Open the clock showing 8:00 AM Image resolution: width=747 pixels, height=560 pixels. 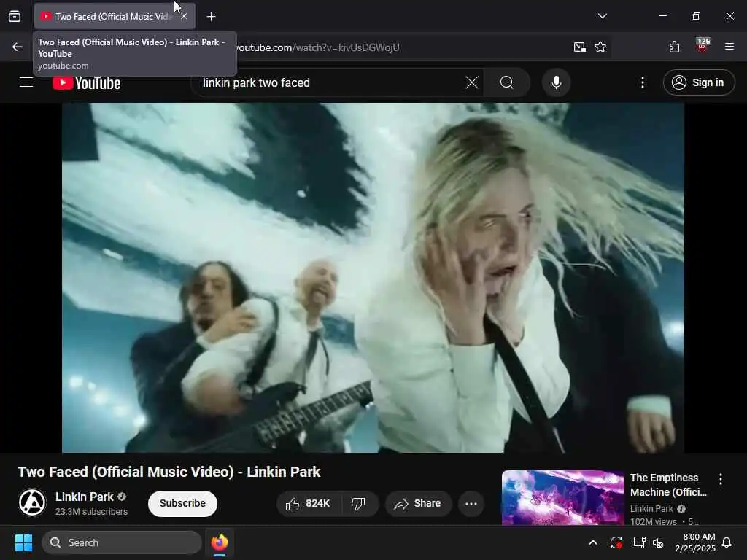(695, 542)
